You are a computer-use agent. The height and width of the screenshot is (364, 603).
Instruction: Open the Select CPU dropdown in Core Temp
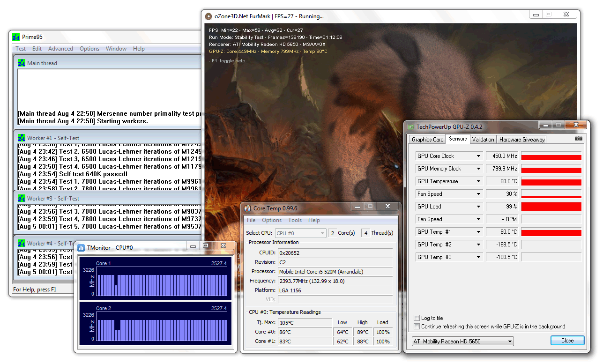[300, 233]
